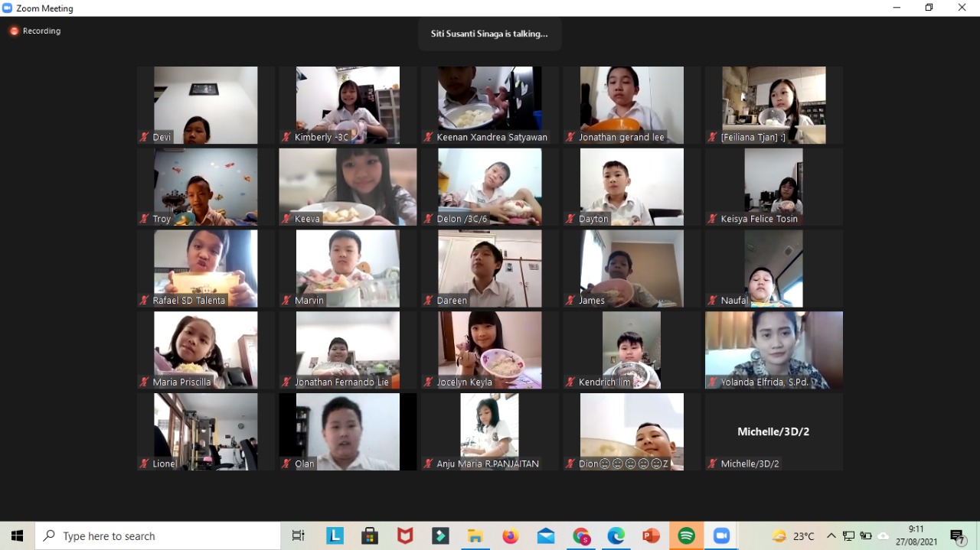The image size is (980, 550).
Task: Click the Dion name label with emojis
Action: click(x=624, y=464)
